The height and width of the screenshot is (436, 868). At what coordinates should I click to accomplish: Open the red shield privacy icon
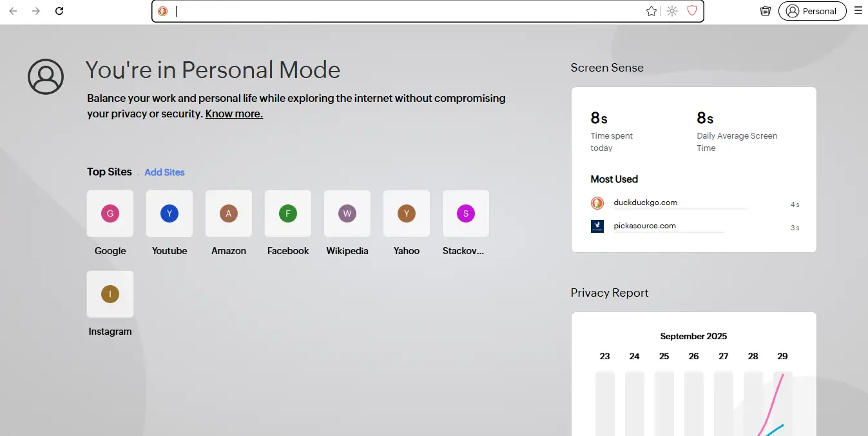pyautogui.click(x=692, y=11)
